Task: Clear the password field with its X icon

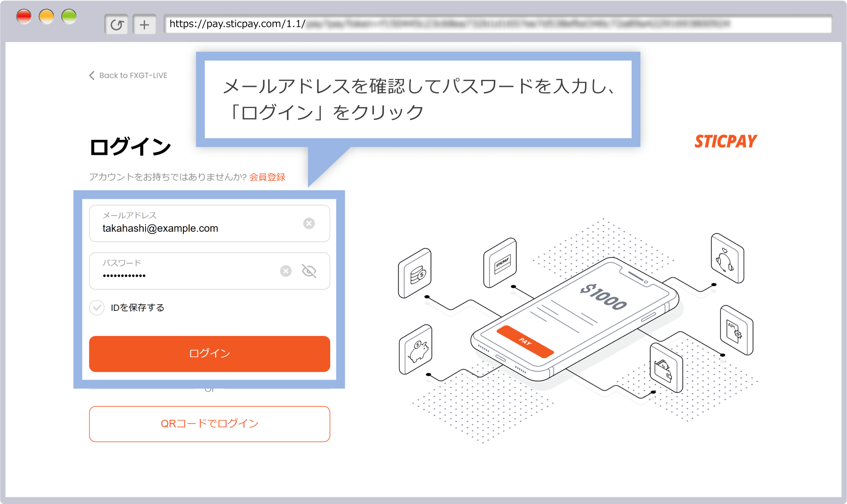Action: point(286,271)
